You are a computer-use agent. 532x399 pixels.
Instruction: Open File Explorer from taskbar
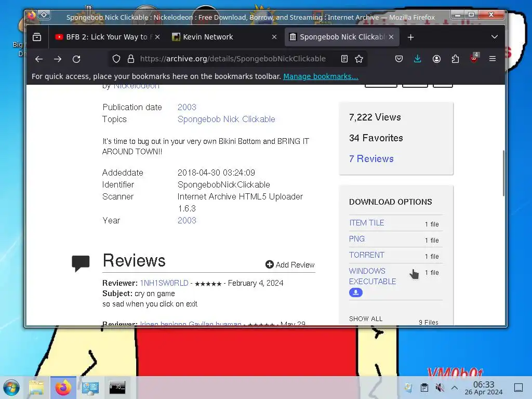point(36,388)
